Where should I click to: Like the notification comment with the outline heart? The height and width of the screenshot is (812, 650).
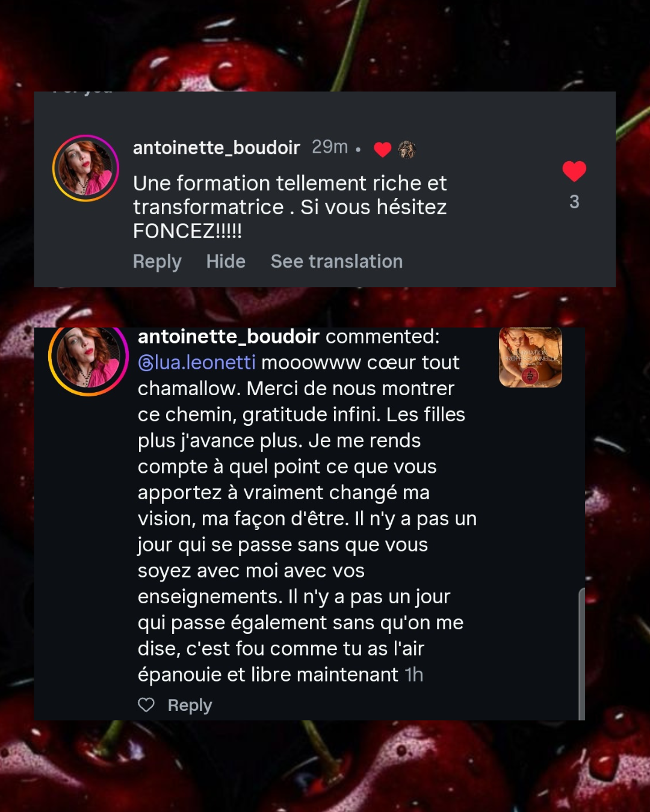[x=146, y=704]
